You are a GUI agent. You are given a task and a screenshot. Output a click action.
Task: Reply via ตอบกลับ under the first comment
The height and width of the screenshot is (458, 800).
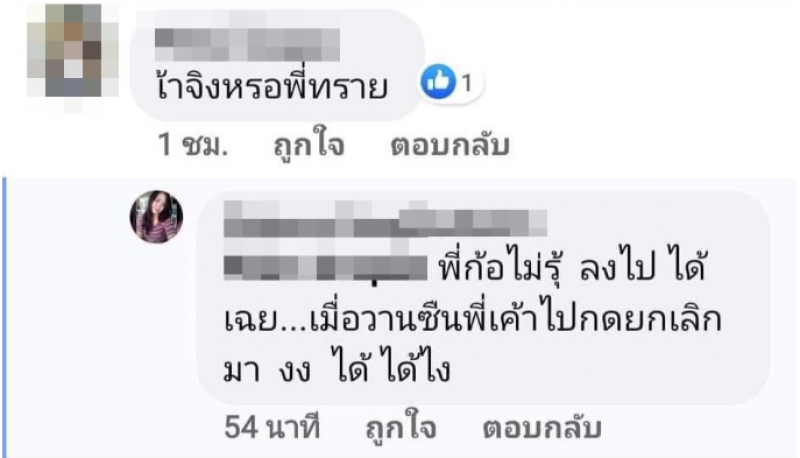coord(450,145)
